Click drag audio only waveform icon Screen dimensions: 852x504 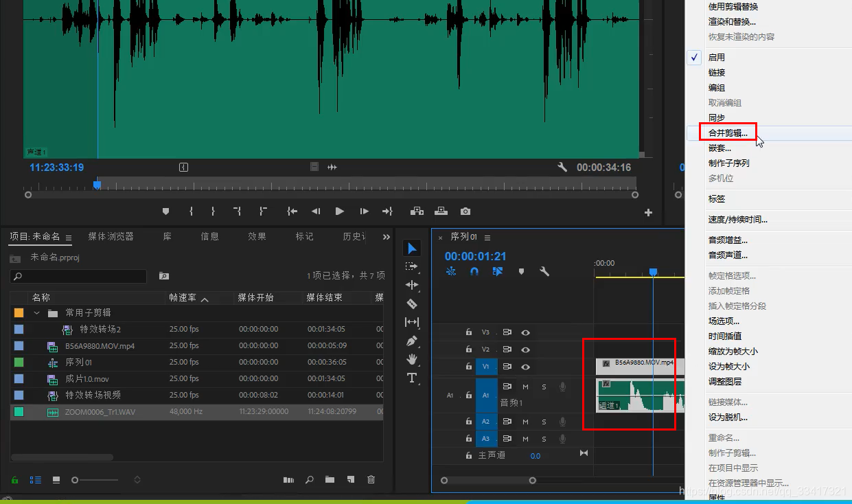point(332,167)
